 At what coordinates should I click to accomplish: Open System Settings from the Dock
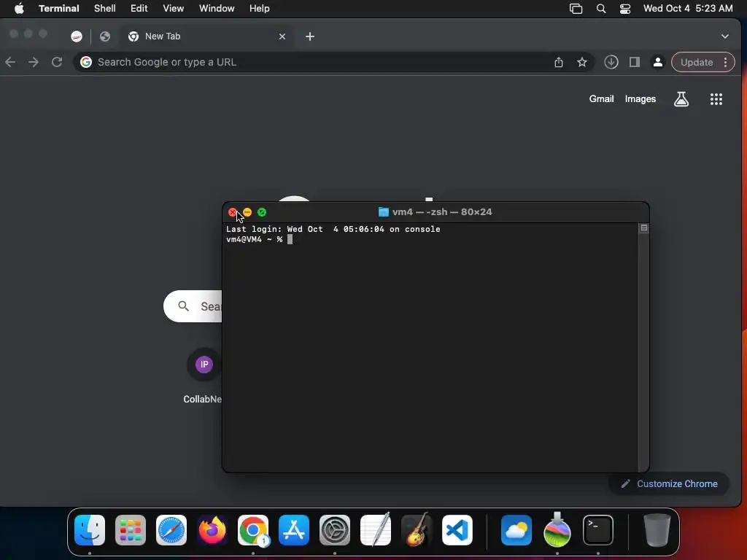click(335, 530)
